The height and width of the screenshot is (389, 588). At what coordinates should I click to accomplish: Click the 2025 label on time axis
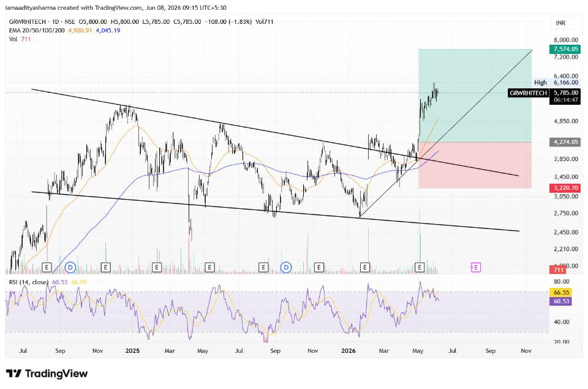pyautogui.click(x=132, y=351)
